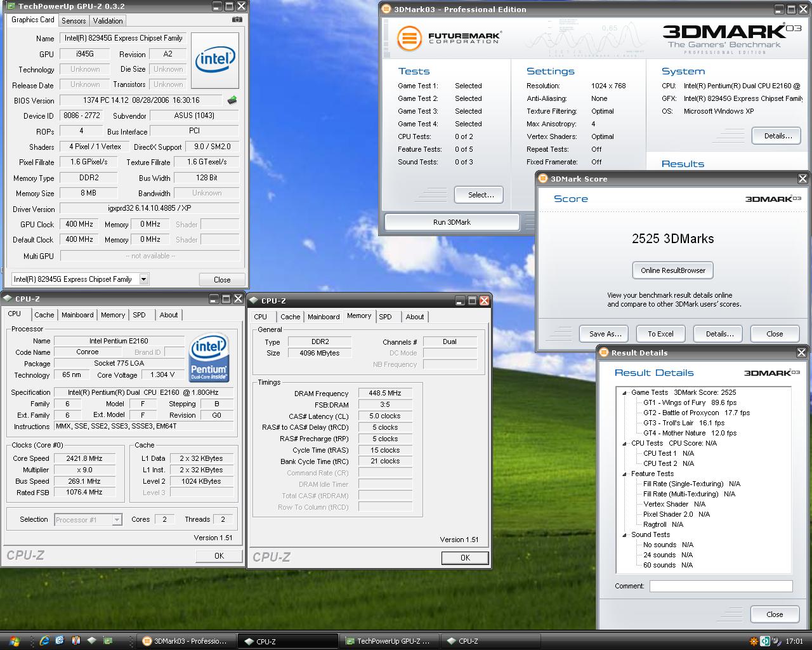812x650 pixels.
Task: Select GT4 - Mother Nature result row
Action: point(690,433)
